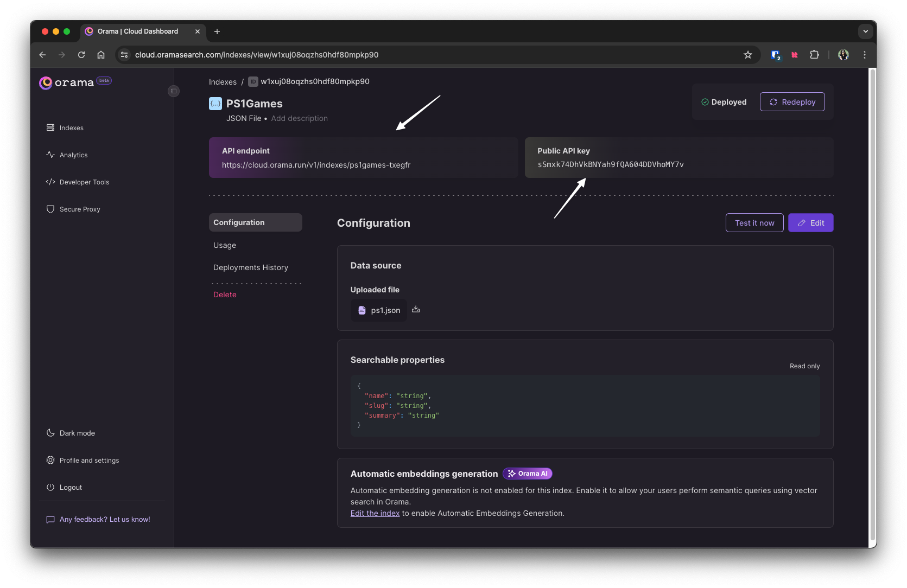Screen dimensions: 907x588
Task: Select the Configuration tab
Action: 256,222
